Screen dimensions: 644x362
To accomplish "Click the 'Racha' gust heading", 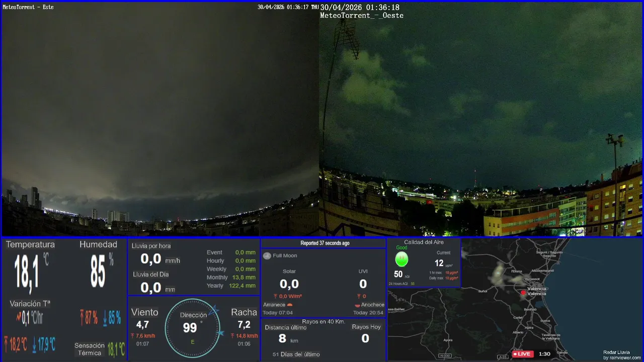I will pos(244,312).
